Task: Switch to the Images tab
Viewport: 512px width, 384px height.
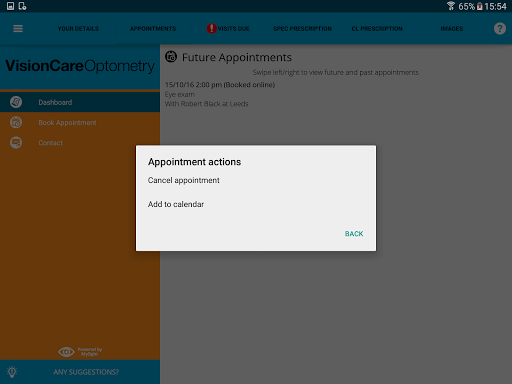Action: pos(452,29)
